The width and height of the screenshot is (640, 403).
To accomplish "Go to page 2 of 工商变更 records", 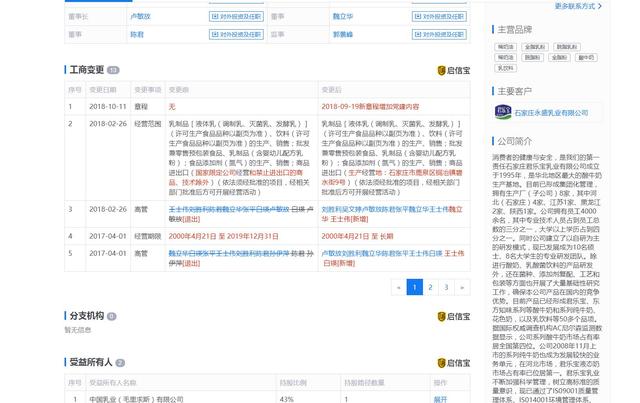I will click(x=430, y=287).
